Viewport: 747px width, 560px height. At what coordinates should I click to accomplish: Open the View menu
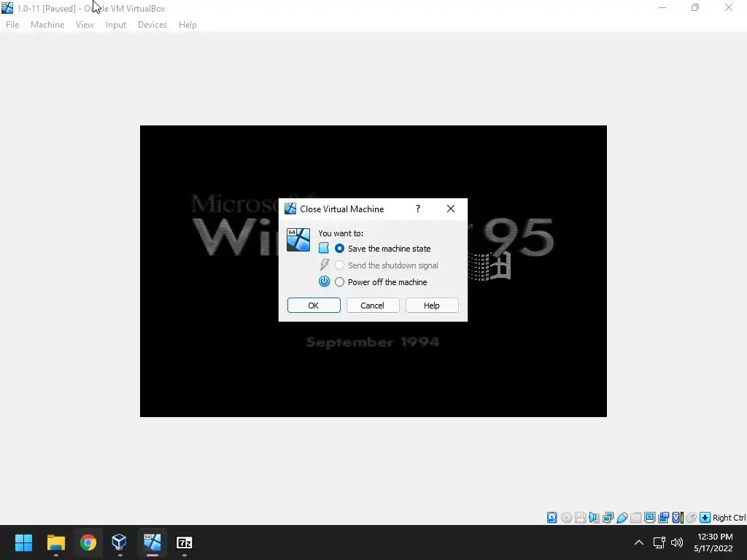coord(85,25)
